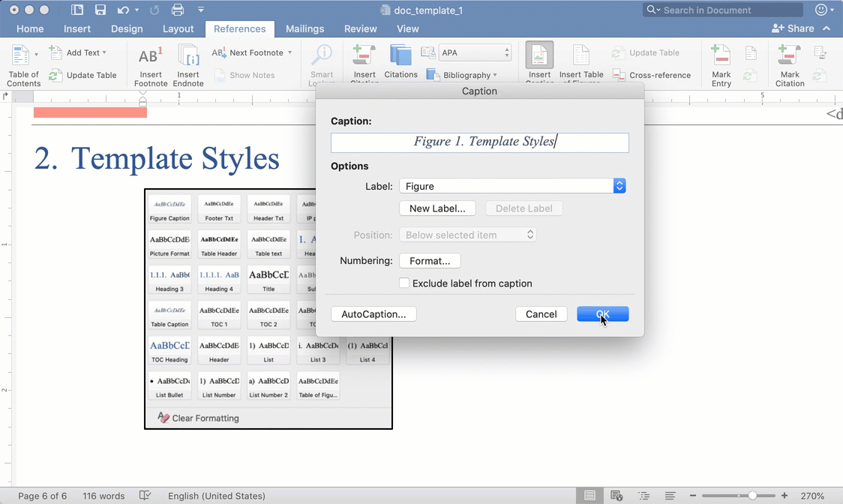The height and width of the screenshot is (504, 843).
Task: Click the Caption text input field
Action: (479, 142)
